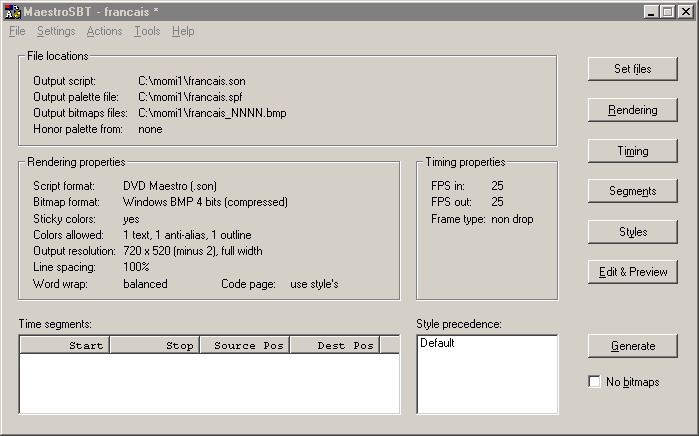Click the FPS in value 25
This screenshot has width=699, height=436.
click(x=498, y=186)
